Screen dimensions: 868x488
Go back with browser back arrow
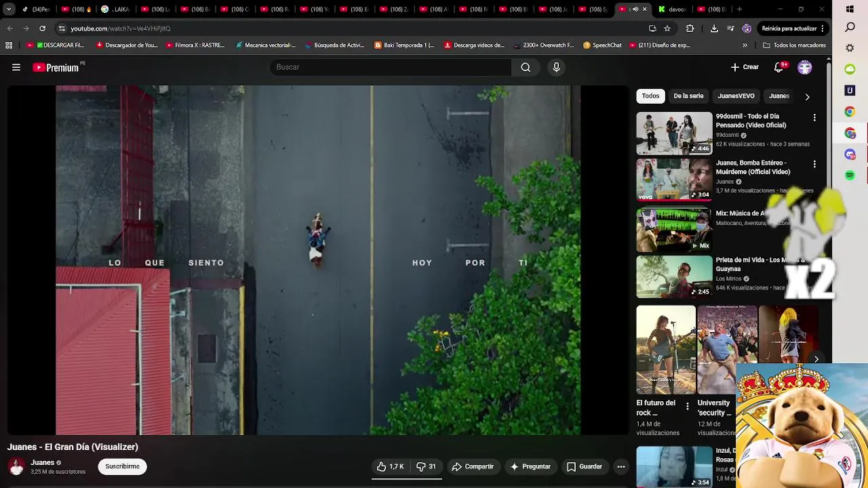tap(9, 28)
